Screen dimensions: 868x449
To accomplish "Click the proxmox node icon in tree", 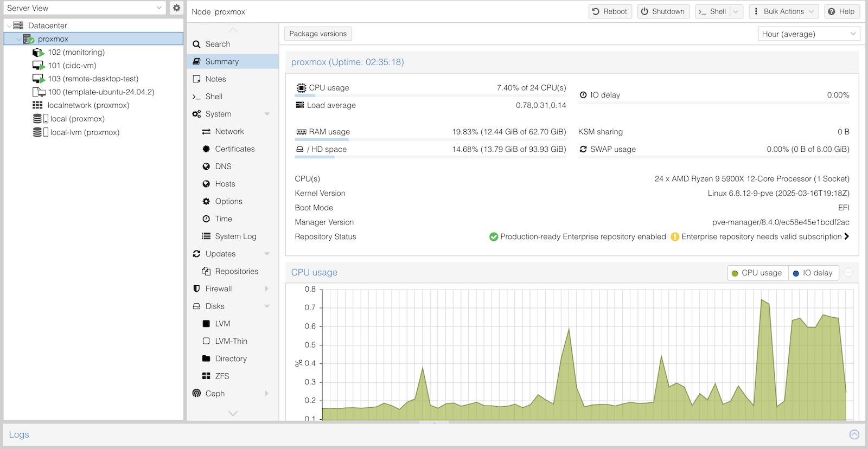I will click(x=28, y=39).
